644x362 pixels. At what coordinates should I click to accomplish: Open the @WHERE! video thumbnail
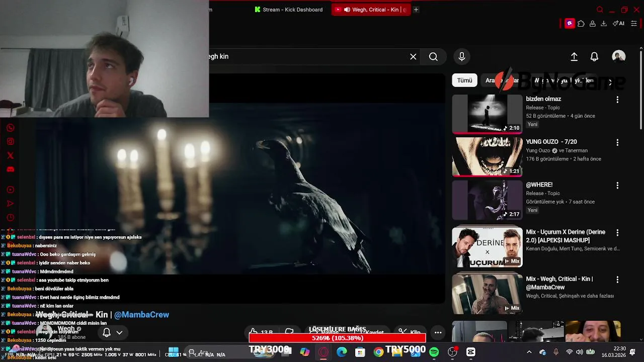click(x=487, y=200)
